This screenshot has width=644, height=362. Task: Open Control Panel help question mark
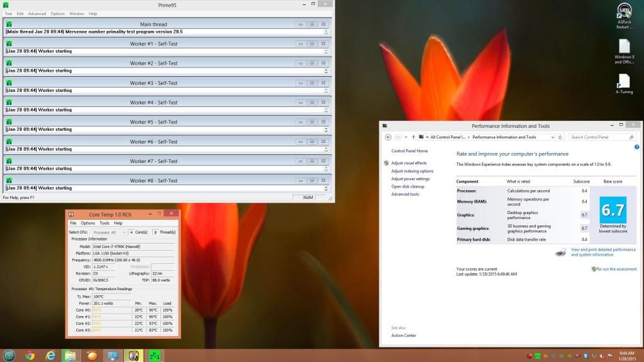[x=636, y=147]
